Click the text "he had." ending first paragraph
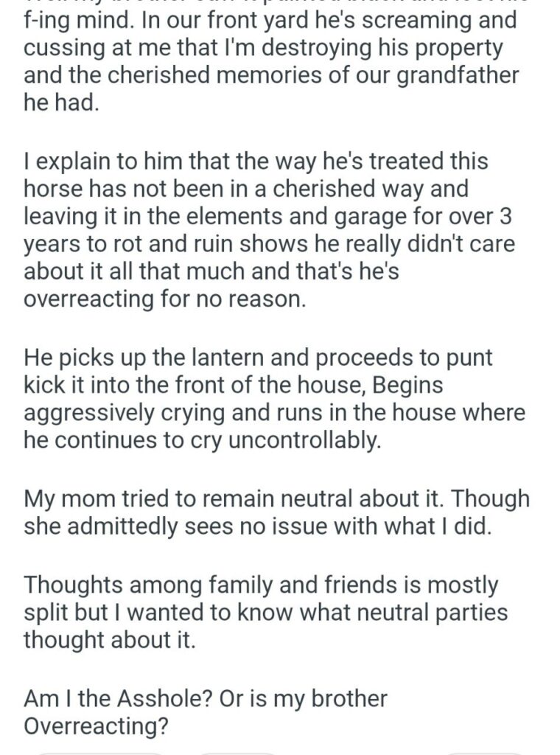560x755 pixels. (60, 103)
